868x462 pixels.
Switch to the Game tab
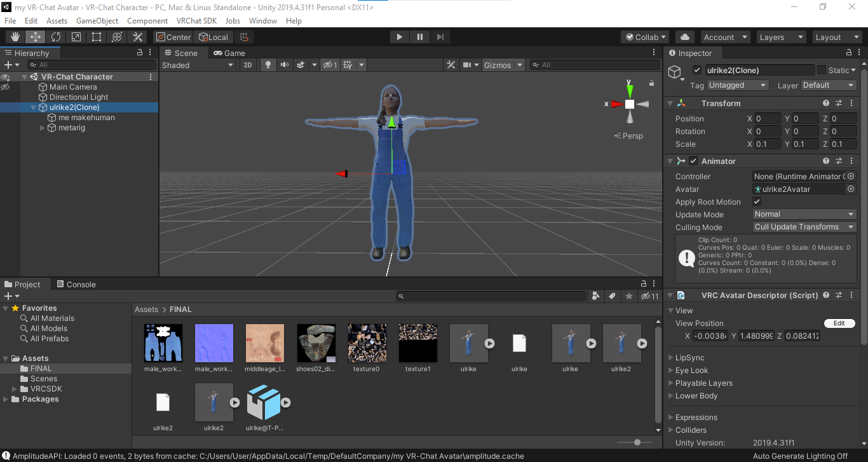[x=229, y=53]
